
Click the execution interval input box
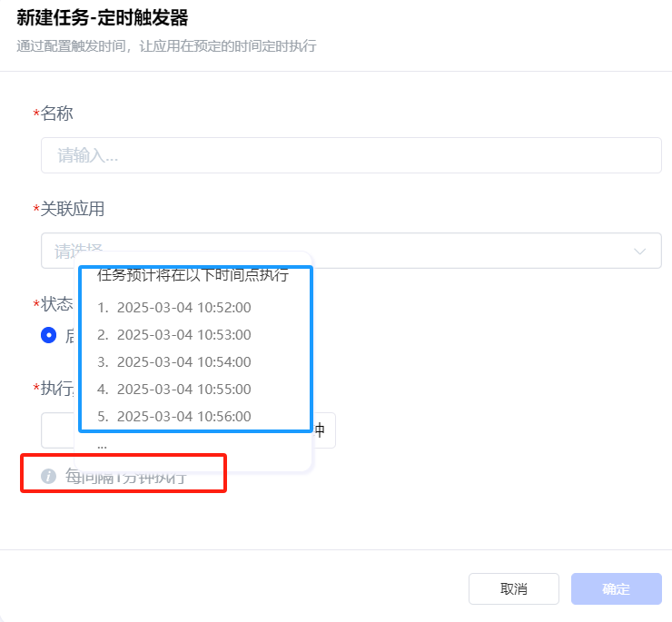pyautogui.click(x=58, y=429)
